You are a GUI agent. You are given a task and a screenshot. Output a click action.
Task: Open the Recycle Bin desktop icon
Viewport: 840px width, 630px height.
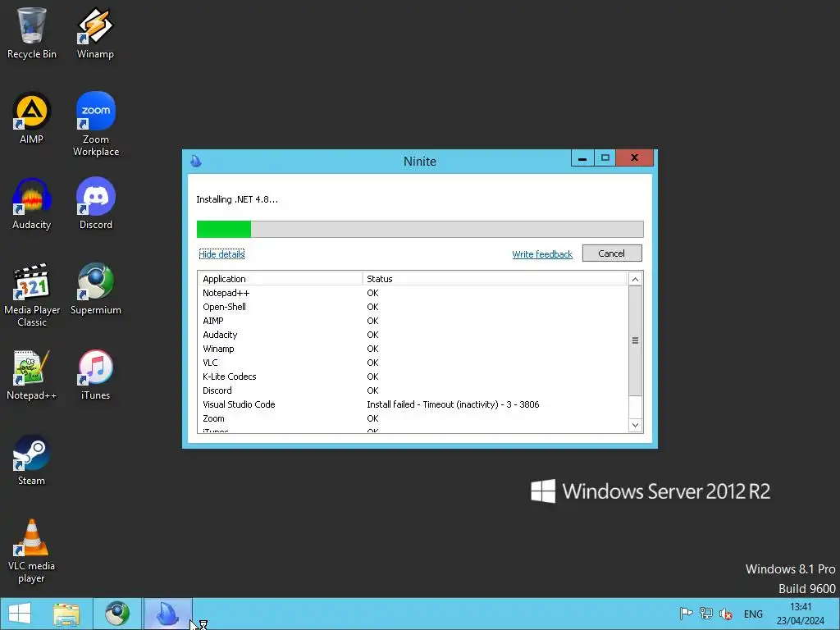point(32,33)
